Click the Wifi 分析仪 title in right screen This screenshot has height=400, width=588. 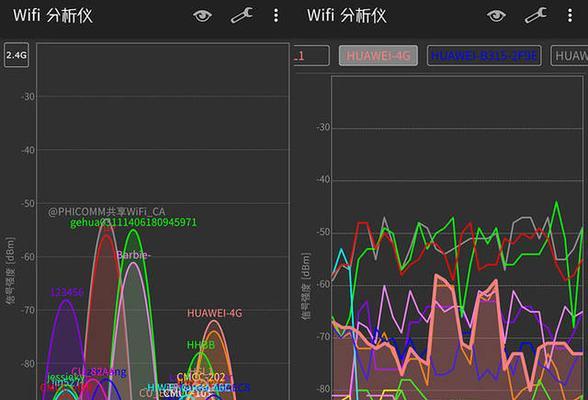347,16
